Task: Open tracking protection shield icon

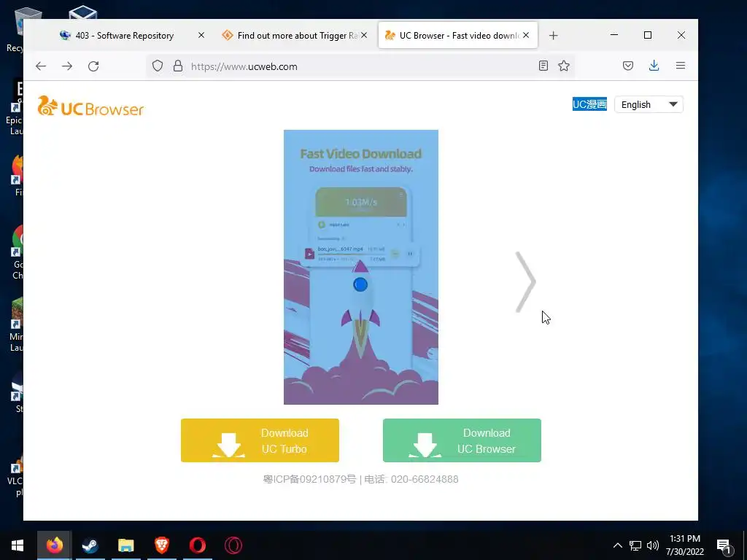Action: pos(158,66)
